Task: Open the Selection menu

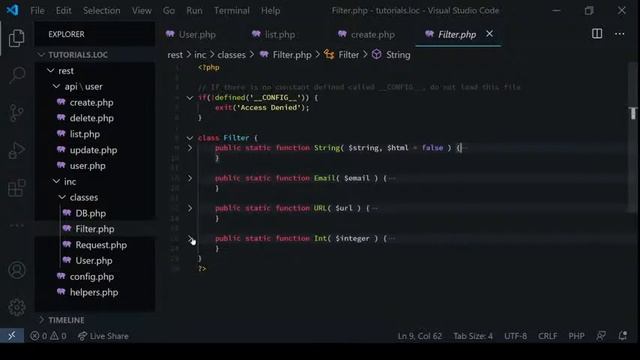Action: click(x=102, y=10)
